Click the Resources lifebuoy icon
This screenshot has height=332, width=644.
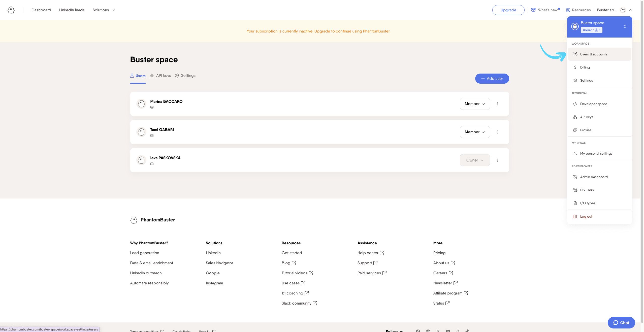(x=568, y=10)
